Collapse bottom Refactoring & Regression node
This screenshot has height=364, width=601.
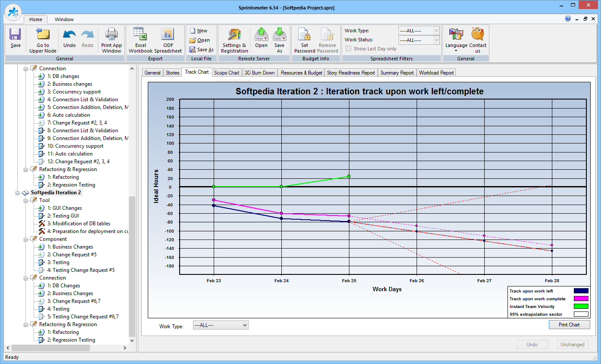tap(25, 324)
